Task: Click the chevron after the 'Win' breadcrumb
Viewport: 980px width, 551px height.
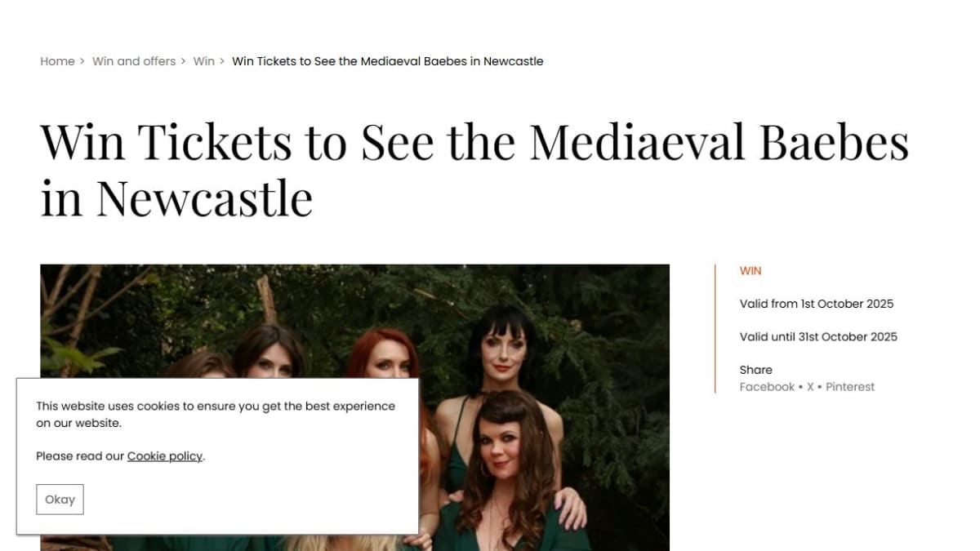Action: (x=222, y=61)
